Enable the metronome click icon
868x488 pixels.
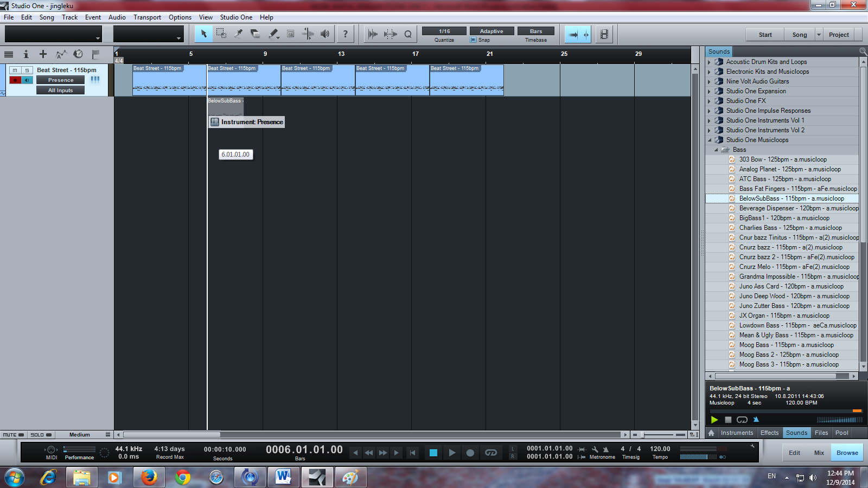click(606, 450)
